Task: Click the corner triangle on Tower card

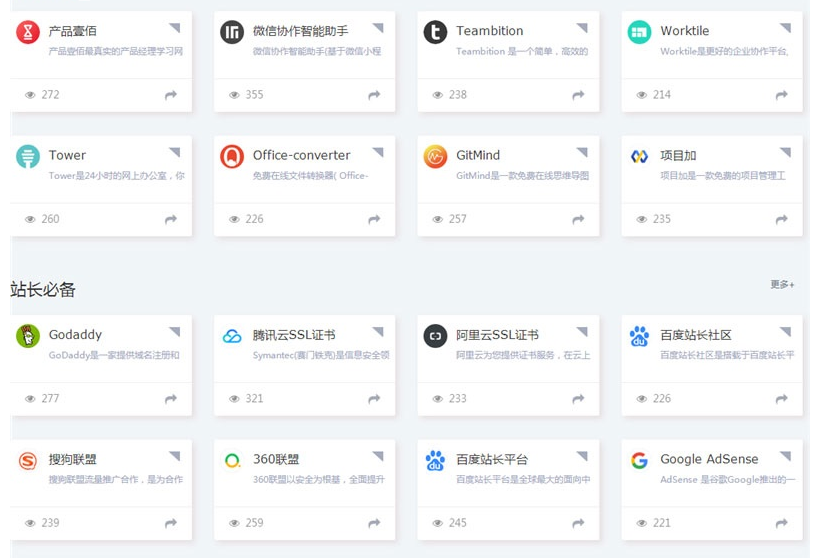Action: coord(175,151)
